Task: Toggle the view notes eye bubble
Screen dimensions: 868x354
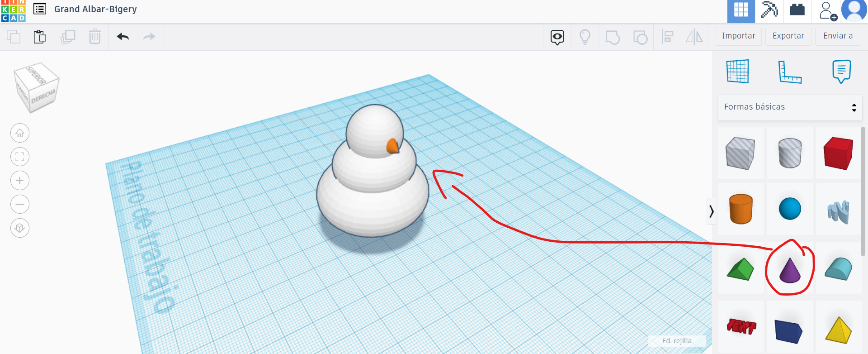Action: coord(557,37)
